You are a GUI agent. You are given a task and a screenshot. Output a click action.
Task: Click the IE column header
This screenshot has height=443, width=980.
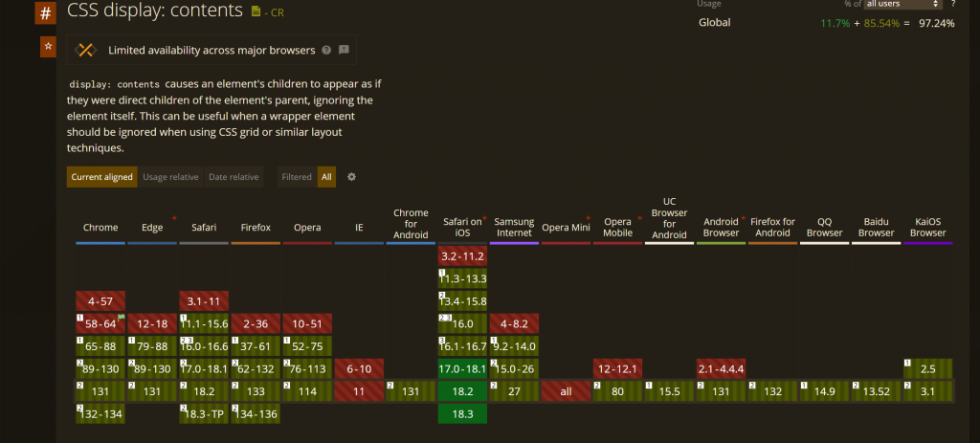(360, 228)
